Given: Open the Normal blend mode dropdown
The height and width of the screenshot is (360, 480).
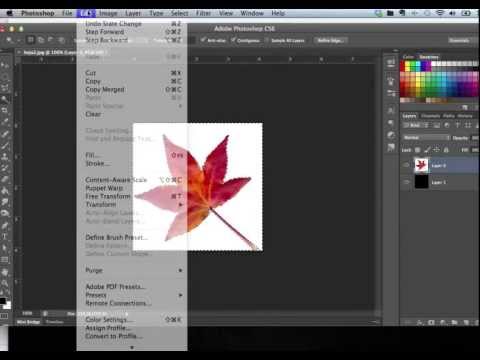Looking at the screenshot, I should pyautogui.click(x=426, y=137).
